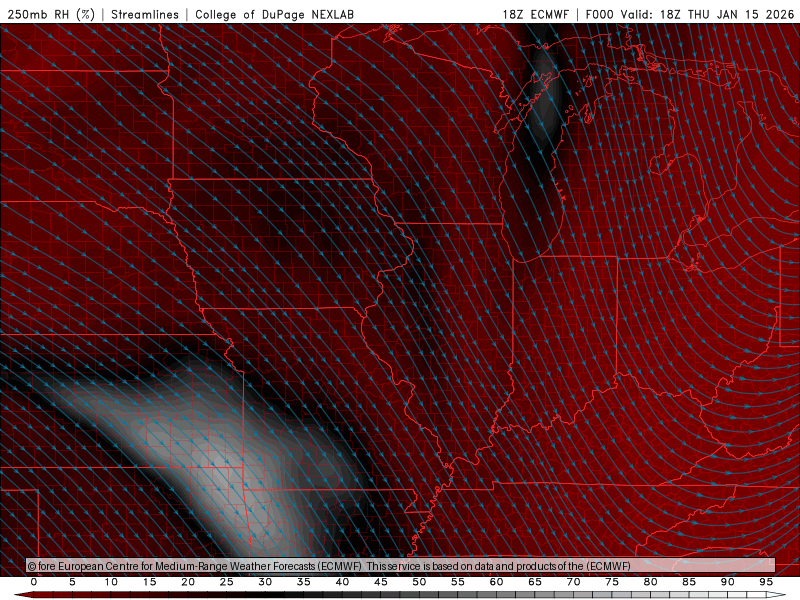
Task: Click the colorbar label '45'
Action: [381, 582]
